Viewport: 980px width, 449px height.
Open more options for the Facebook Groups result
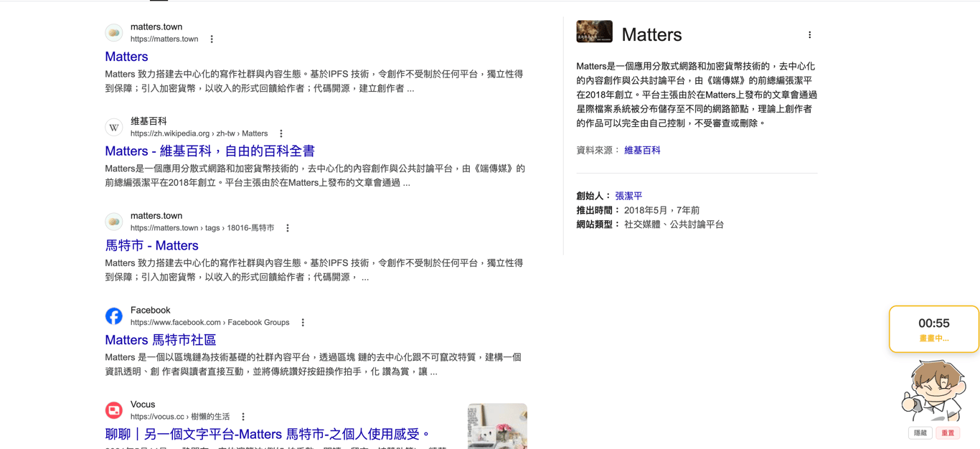(x=303, y=323)
